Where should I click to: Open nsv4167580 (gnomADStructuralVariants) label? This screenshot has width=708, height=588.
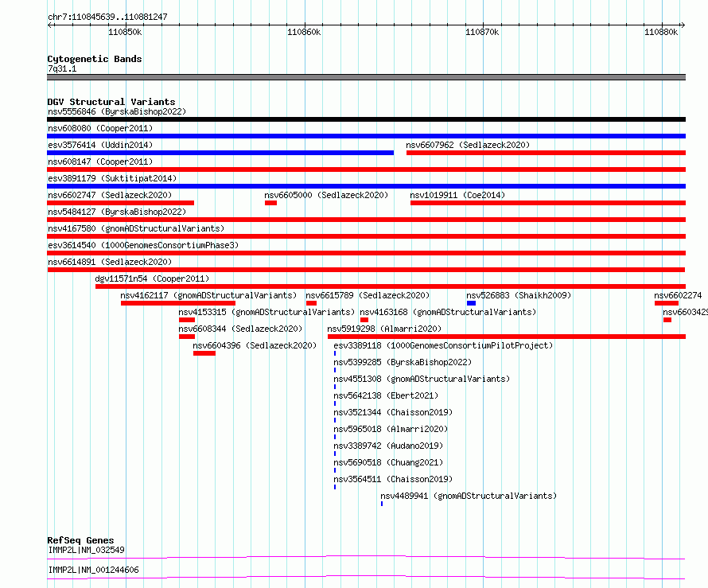136,228
